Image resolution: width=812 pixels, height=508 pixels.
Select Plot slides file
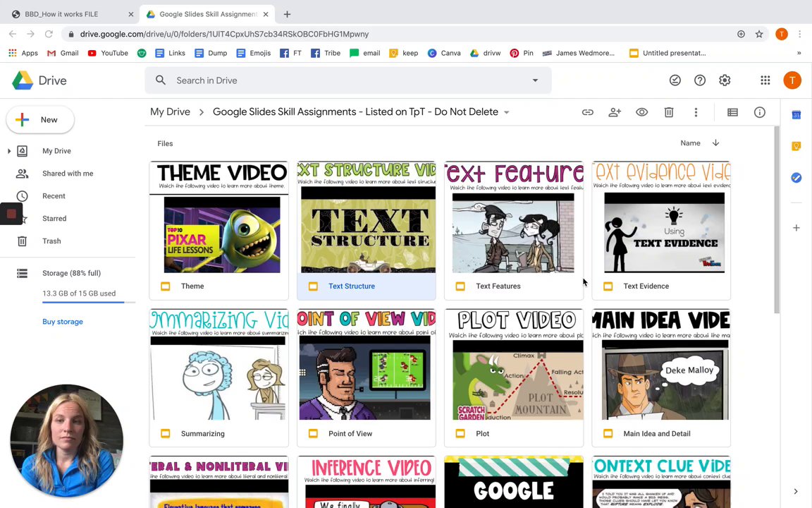[x=514, y=378]
